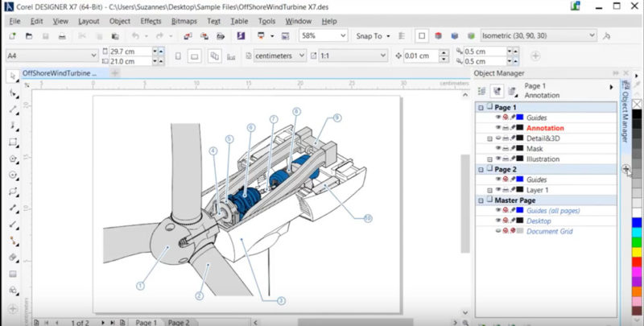Image resolution: width=644 pixels, height=326 pixels.
Task: Toggle printable state of Mask layer
Action: pos(506,148)
